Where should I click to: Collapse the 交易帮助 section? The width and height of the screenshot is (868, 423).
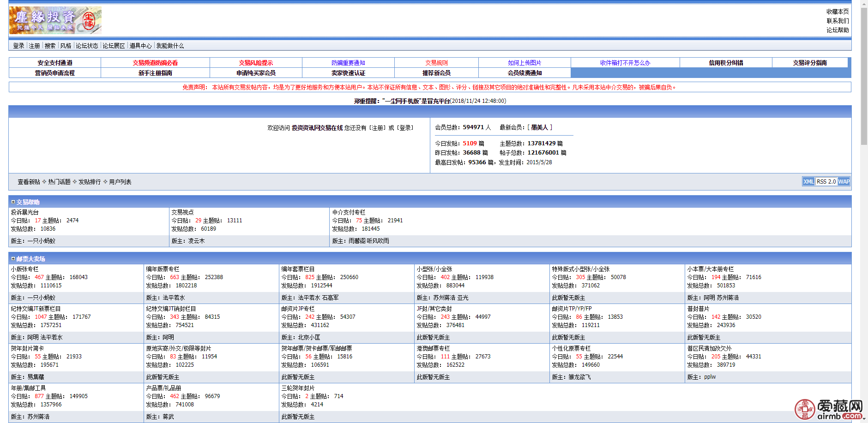click(13, 202)
